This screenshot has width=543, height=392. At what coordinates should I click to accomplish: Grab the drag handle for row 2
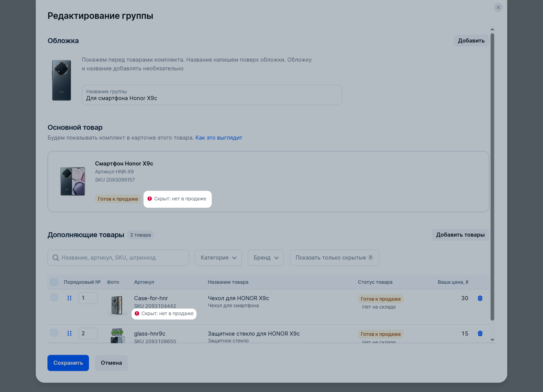(x=70, y=333)
